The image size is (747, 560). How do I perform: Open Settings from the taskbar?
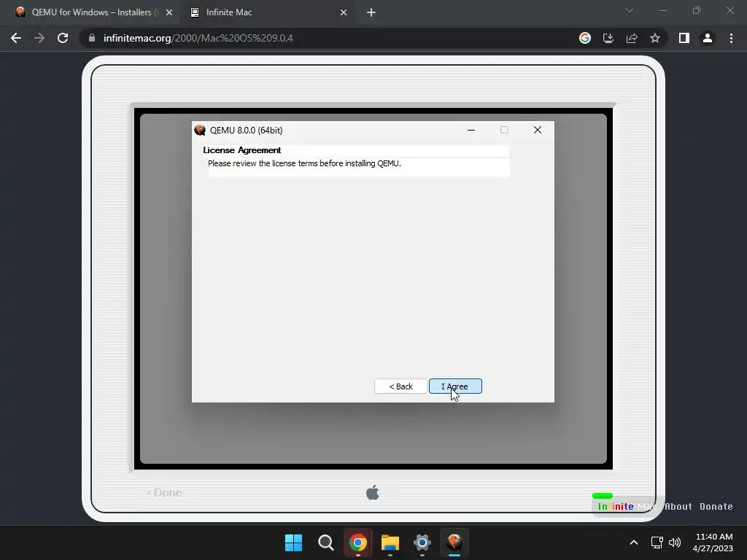(422, 542)
